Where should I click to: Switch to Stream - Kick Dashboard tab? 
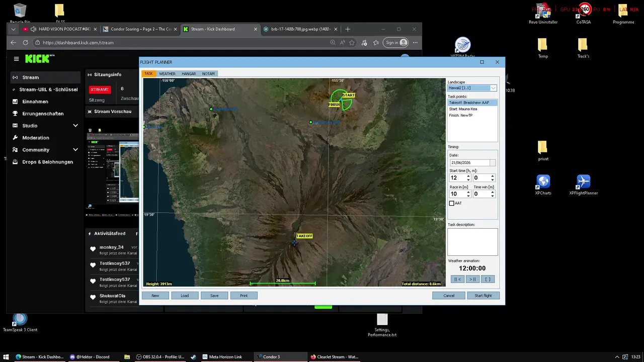(220, 29)
